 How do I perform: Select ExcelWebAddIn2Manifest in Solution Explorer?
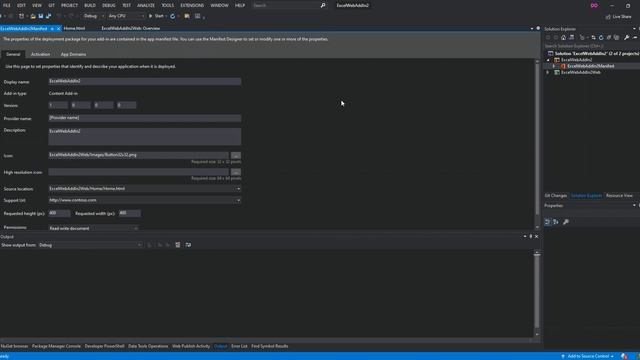coord(591,66)
